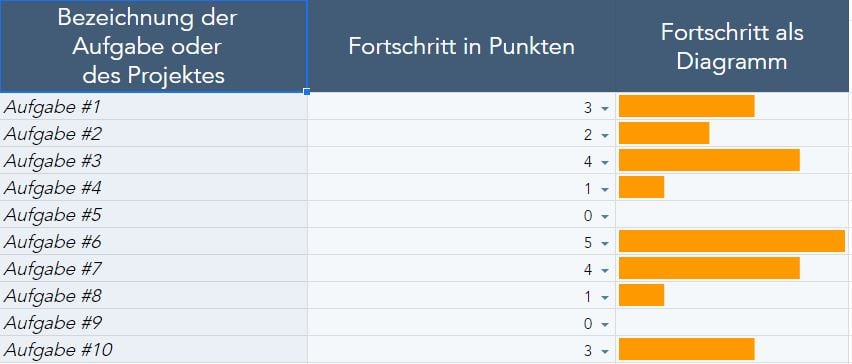Select the Aufgabe #4 name cell
The image size is (852, 364).
154,187
